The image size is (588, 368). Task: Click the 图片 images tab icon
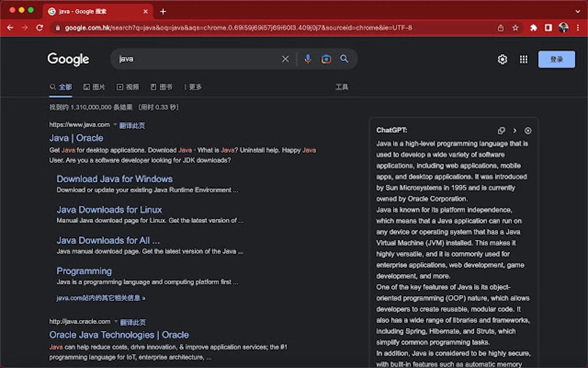88,87
